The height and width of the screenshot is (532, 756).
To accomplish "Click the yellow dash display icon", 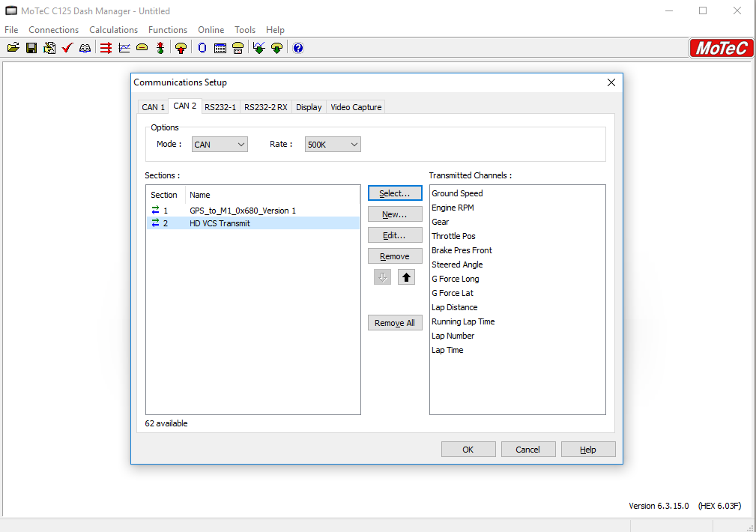I will (x=142, y=48).
